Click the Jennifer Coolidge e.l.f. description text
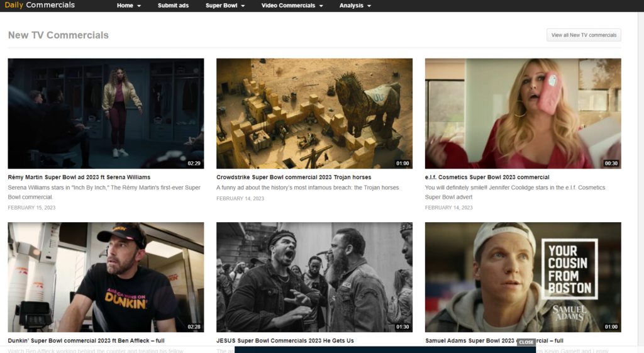The height and width of the screenshot is (353, 644). tap(515, 192)
